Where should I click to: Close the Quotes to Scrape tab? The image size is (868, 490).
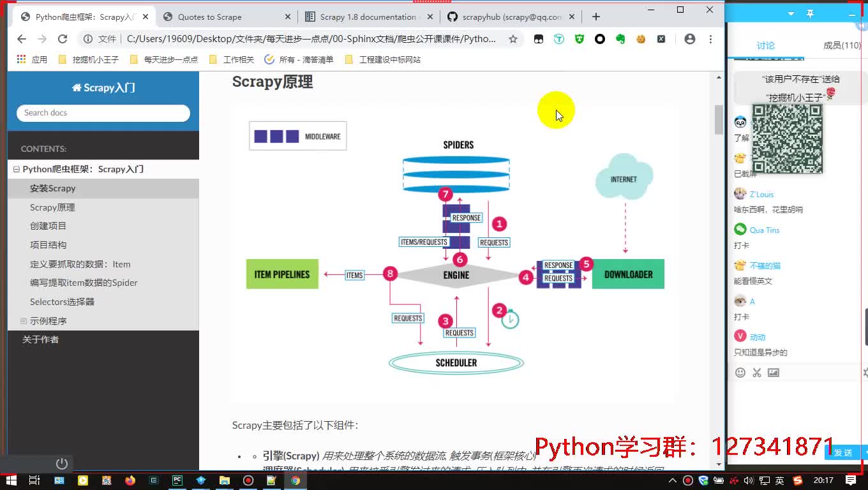pos(287,17)
